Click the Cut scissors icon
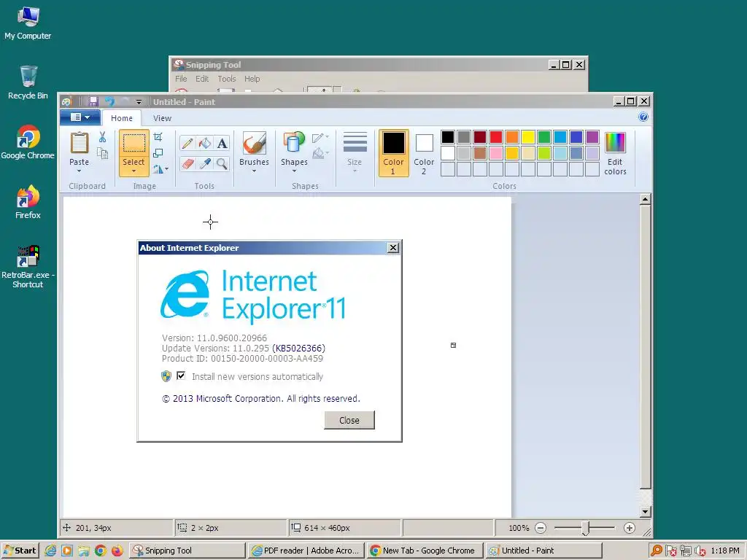This screenshot has width=747, height=560. click(102, 137)
